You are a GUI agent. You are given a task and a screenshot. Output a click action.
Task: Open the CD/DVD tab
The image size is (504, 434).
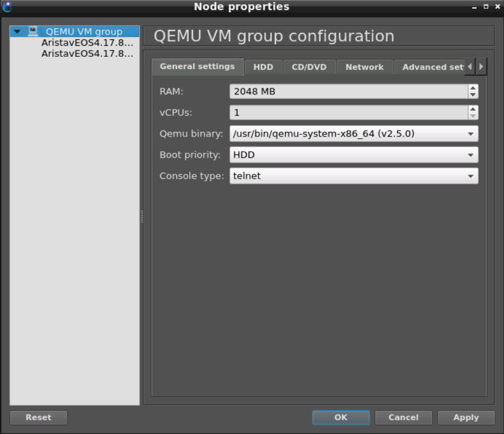309,67
